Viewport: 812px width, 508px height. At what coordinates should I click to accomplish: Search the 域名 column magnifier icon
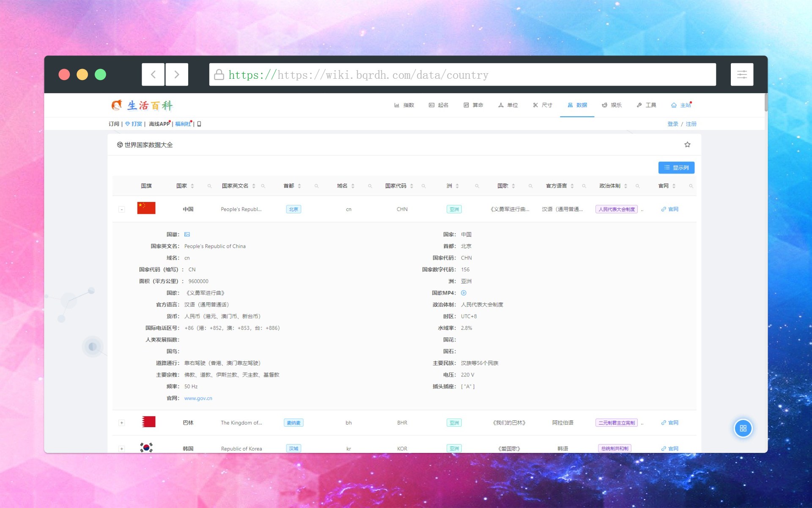[x=370, y=186]
